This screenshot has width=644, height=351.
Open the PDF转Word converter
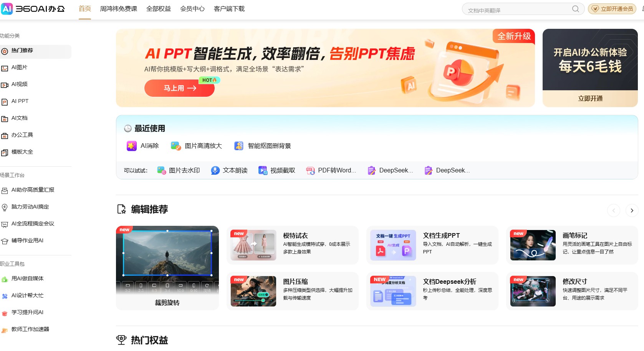331,171
